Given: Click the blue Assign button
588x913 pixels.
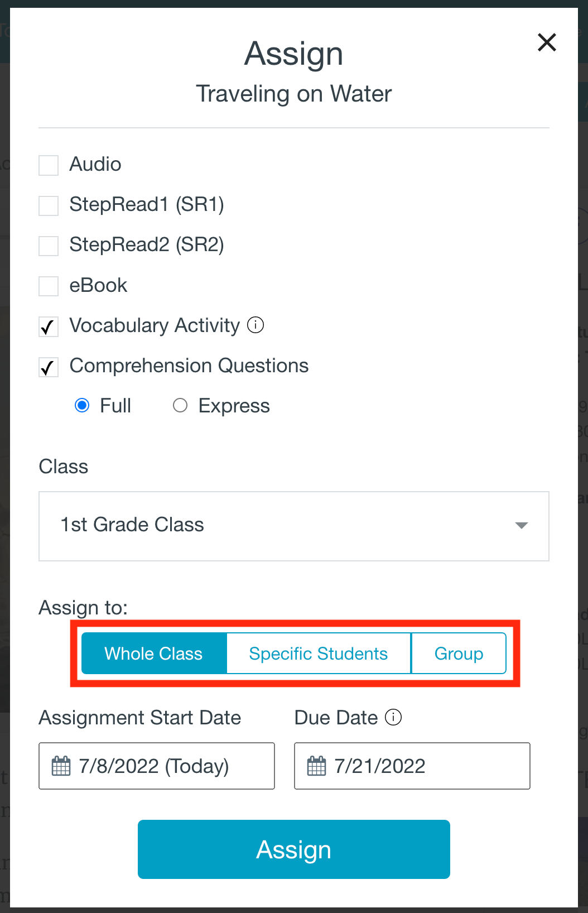Looking at the screenshot, I should click(x=294, y=849).
